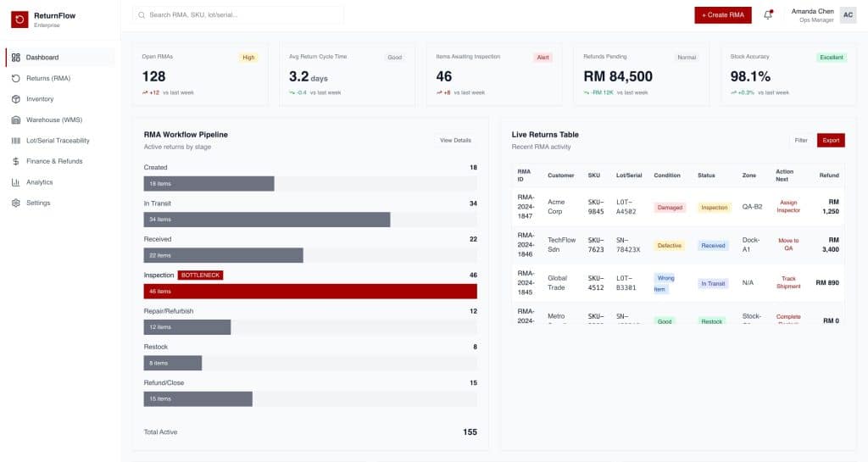The image size is (868, 462).
Task: Open Inventory from the sidebar icon
Action: click(16, 99)
